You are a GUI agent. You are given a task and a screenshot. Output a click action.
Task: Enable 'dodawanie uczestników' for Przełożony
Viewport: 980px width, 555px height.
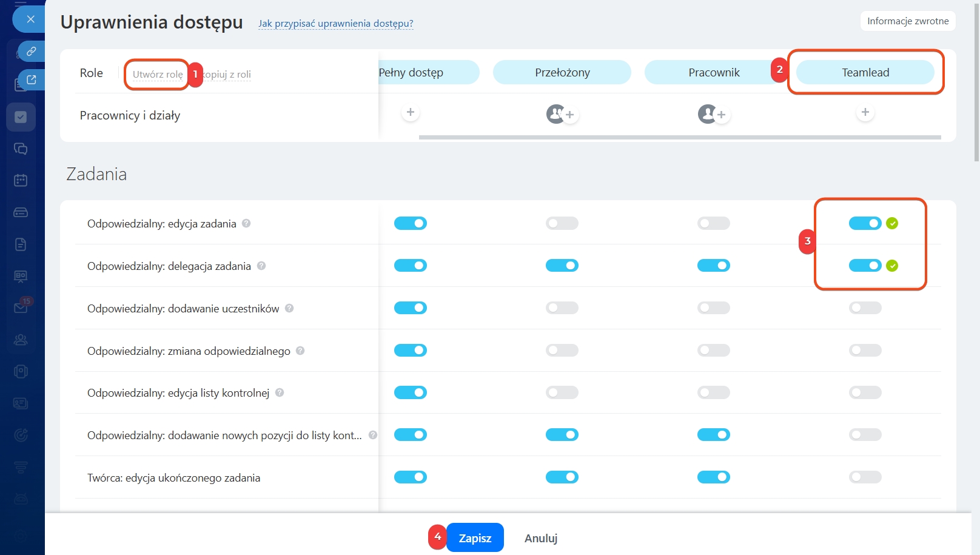tap(562, 308)
